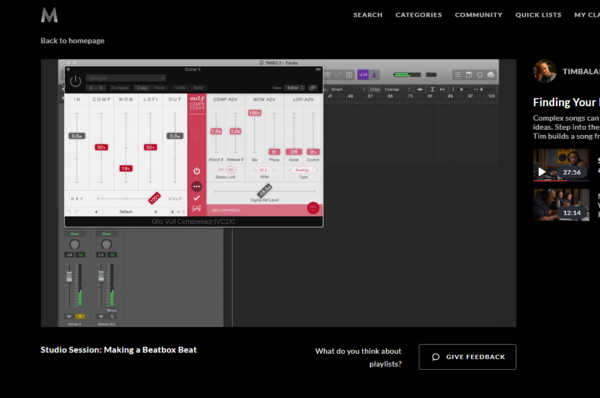Image resolution: width=600 pixels, height=398 pixels.
Task: Click the purple count-in button in the toolbar
Action: click(363, 75)
